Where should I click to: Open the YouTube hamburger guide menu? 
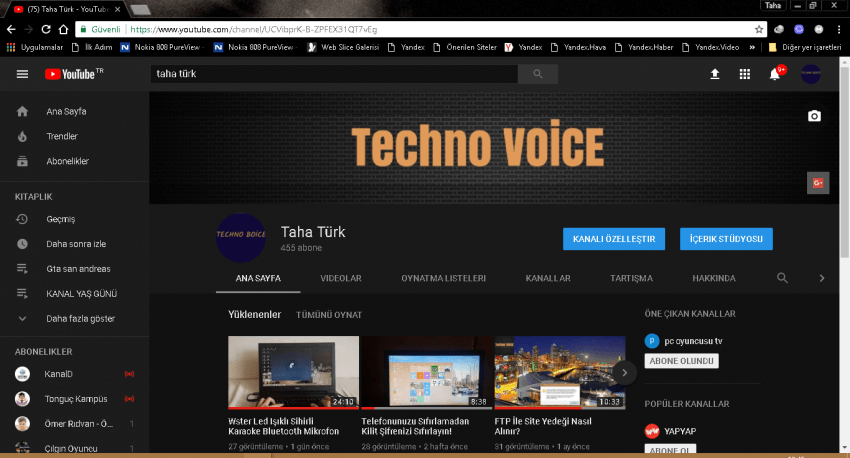pyautogui.click(x=22, y=74)
